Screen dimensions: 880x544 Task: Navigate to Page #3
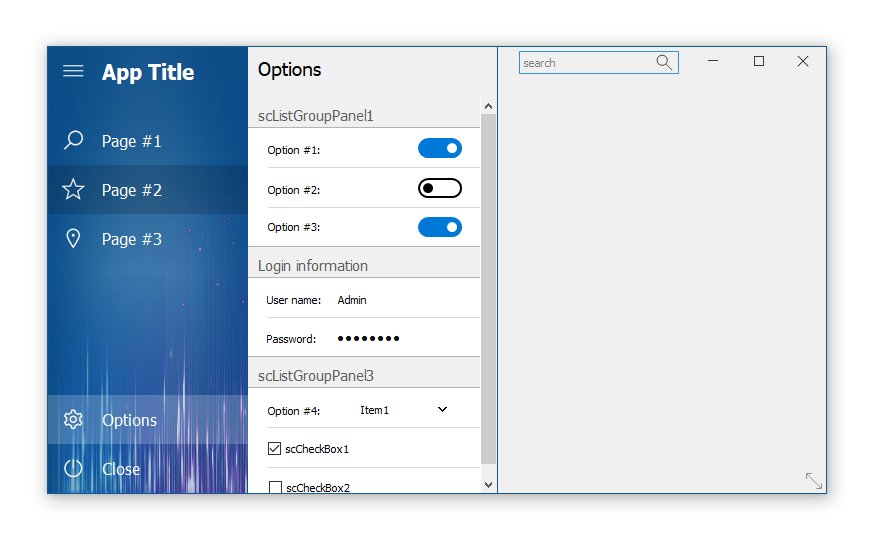click(148, 239)
